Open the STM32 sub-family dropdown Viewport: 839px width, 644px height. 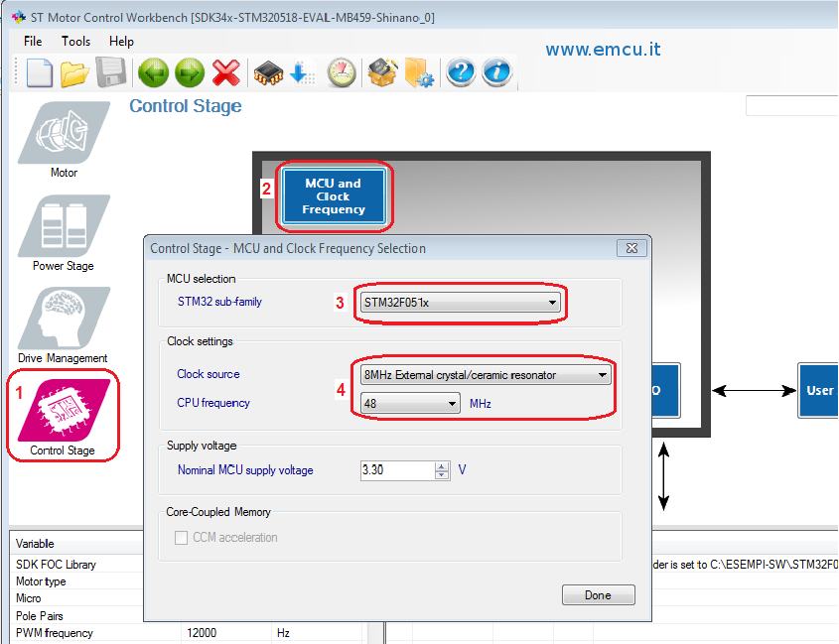(x=460, y=303)
